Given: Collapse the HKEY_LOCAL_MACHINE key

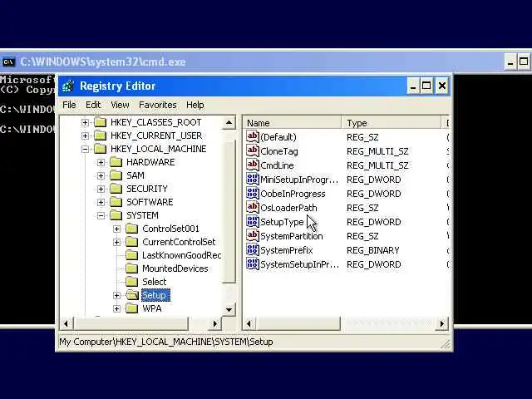Looking at the screenshot, I should (85, 149).
